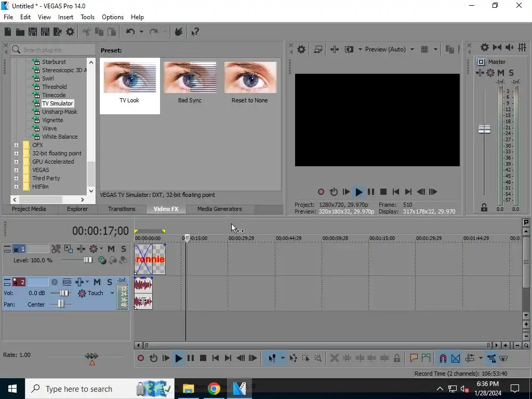Open Master bus audio properties gear
Viewport: 532px width, 399px height.
tap(485, 47)
